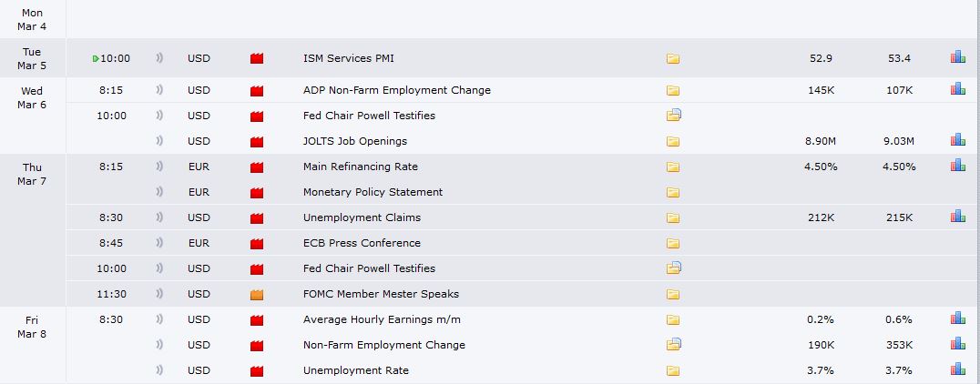
Task: Expand details for Wednesday's Fed Chair Powell Testifies
Action: click(x=674, y=116)
